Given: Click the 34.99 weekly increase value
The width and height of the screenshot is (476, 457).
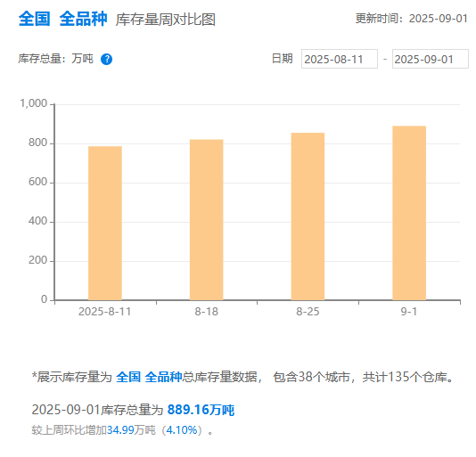Looking at the screenshot, I should coord(120,430).
